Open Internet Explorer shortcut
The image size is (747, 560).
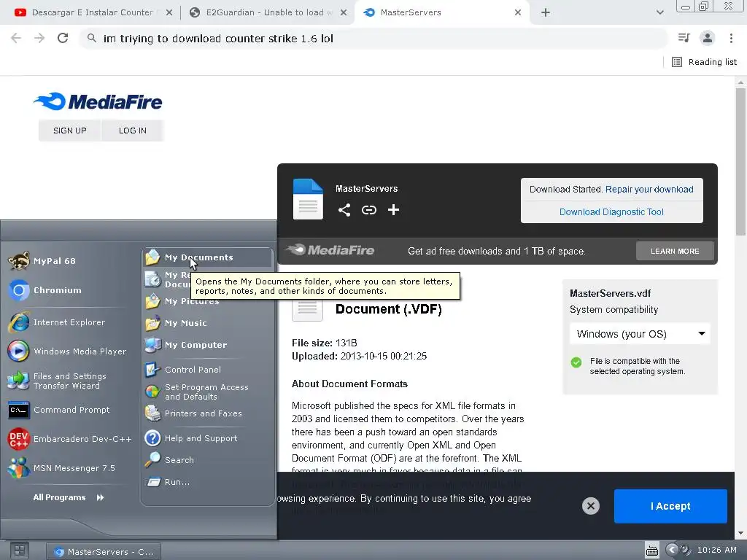(x=57, y=322)
